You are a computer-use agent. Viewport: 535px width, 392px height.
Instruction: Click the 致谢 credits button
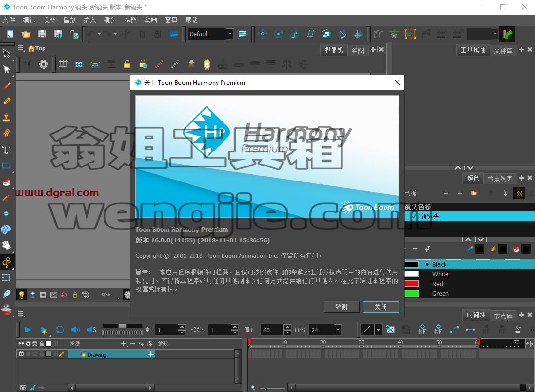pyautogui.click(x=341, y=307)
